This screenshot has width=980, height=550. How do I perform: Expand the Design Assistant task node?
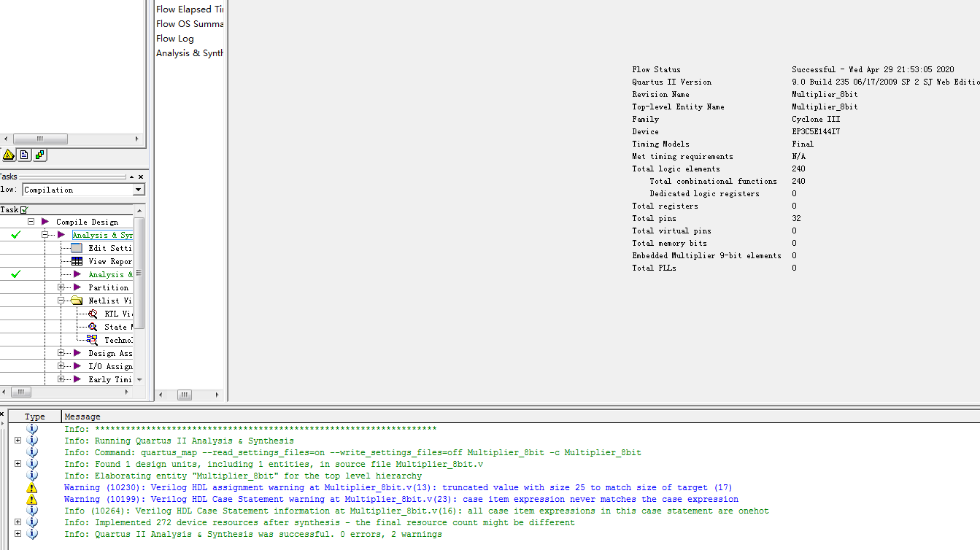(x=61, y=353)
